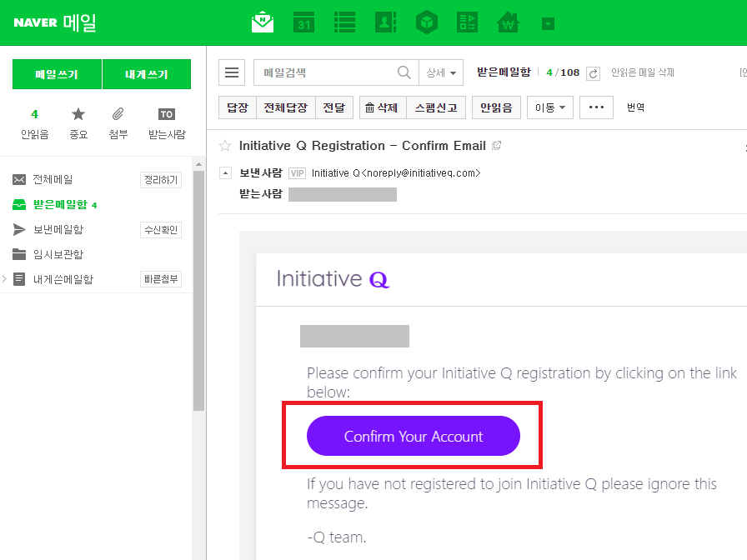Screen dimensions: 747x560
Task: Open the Cloud box icon in the header
Action: [426, 22]
